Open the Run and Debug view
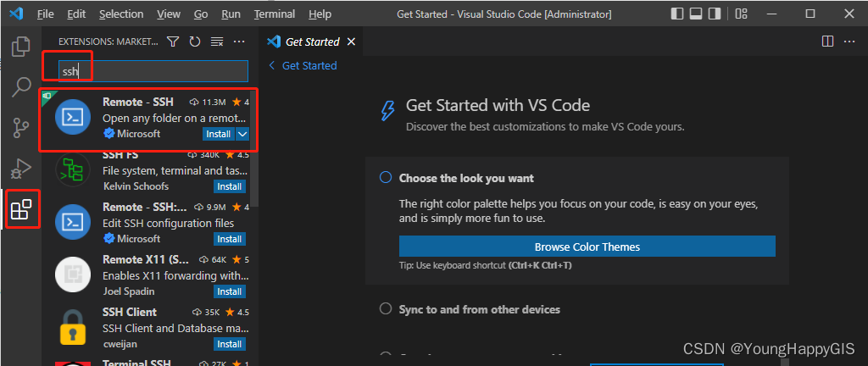 [x=21, y=168]
